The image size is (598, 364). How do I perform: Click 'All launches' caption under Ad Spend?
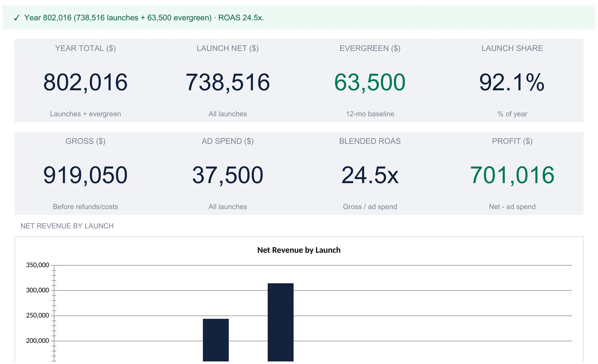tap(228, 207)
